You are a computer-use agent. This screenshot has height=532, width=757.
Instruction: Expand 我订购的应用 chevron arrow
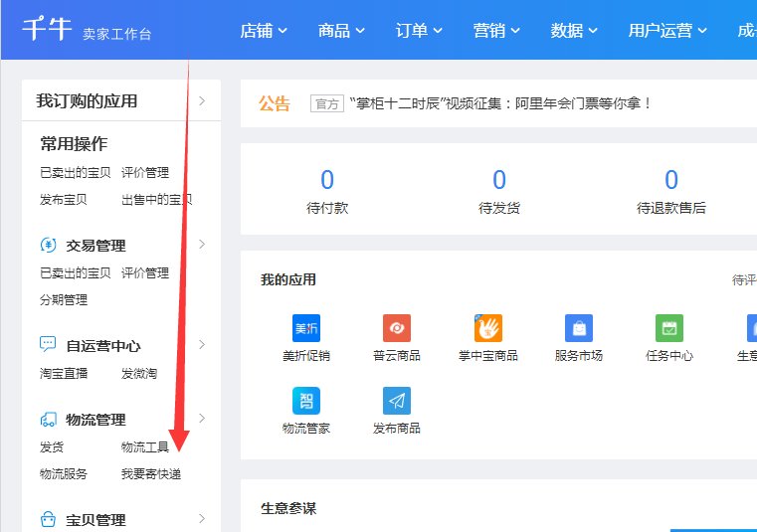pos(202,100)
